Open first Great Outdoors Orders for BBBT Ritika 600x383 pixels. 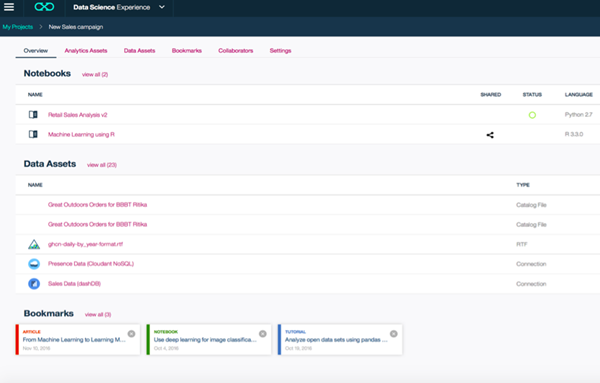pos(97,205)
